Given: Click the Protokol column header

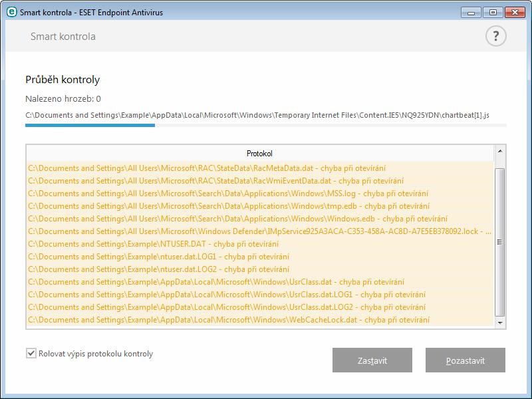Looking at the screenshot, I should coord(259,154).
